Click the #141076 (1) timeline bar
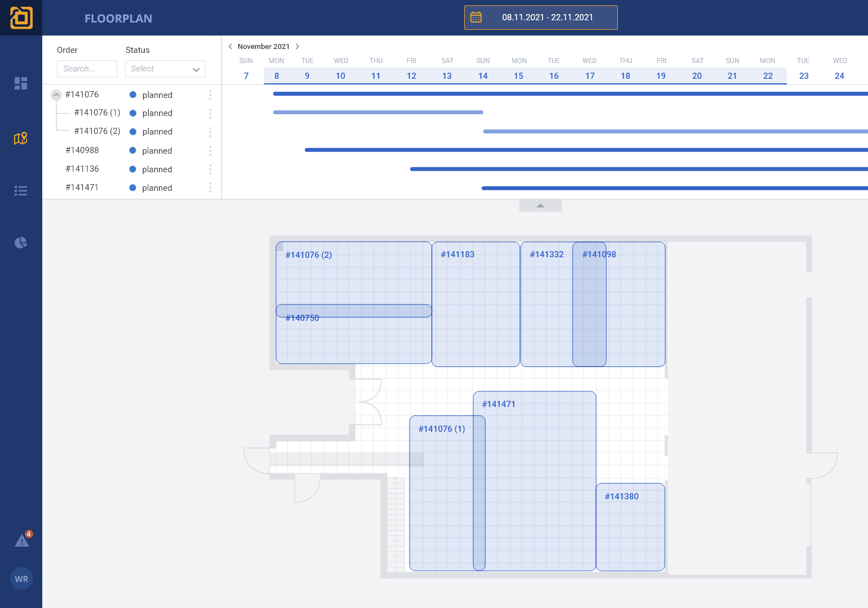 pos(378,113)
